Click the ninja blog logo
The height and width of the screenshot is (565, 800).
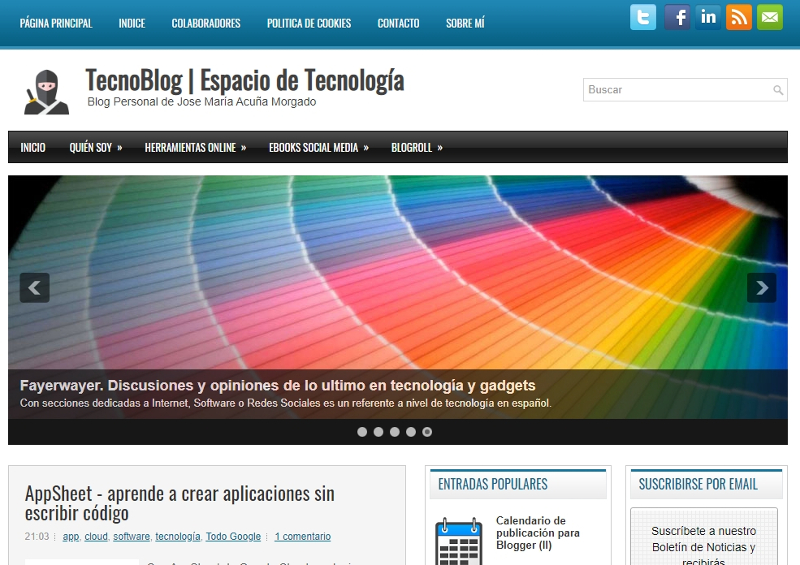[x=46, y=92]
